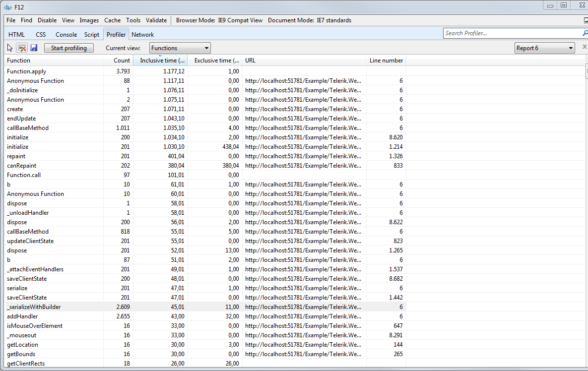Screen dimensions: 588x371
Task: Click the save profiler report floppy icon
Action: 34,48
